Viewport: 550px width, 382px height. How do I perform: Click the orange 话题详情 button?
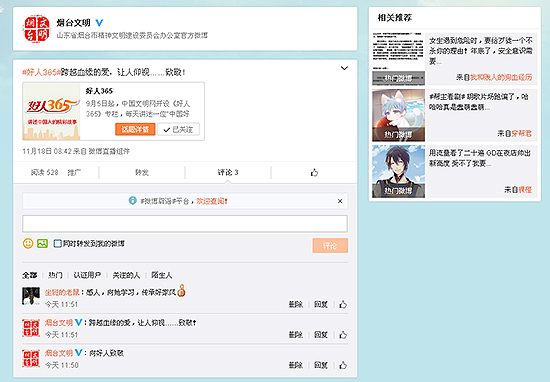click(135, 129)
